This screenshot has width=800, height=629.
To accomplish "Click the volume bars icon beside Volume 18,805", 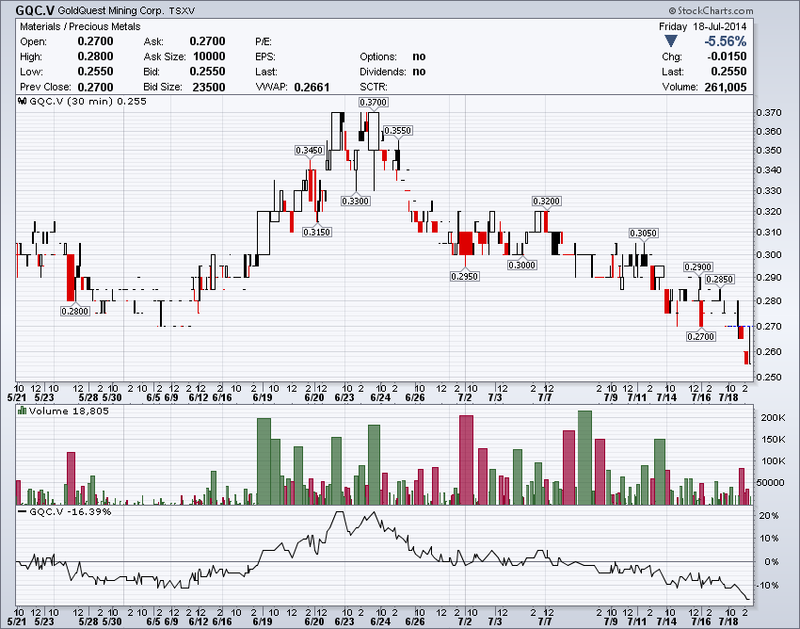I will pos(22,410).
